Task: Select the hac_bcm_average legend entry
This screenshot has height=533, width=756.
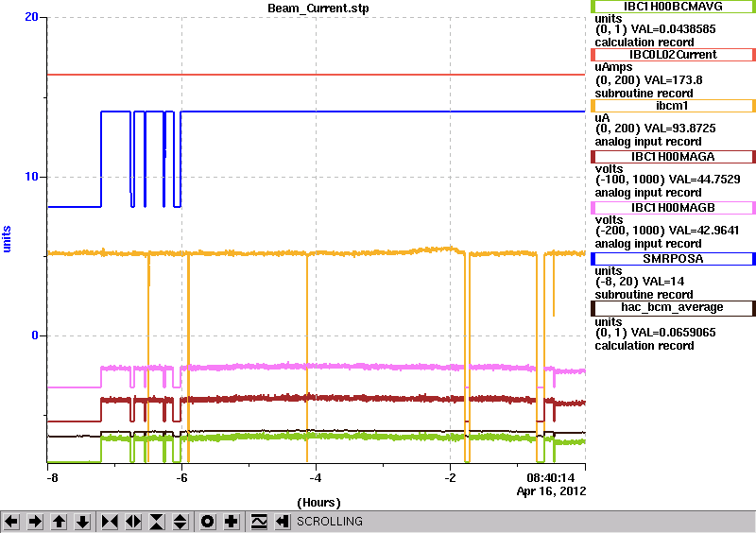Action: (x=673, y=308)
